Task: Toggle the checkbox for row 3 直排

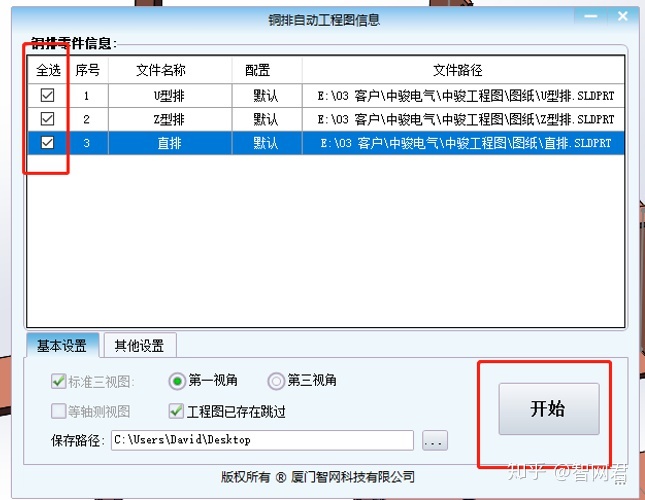Action: pos(47,143)
